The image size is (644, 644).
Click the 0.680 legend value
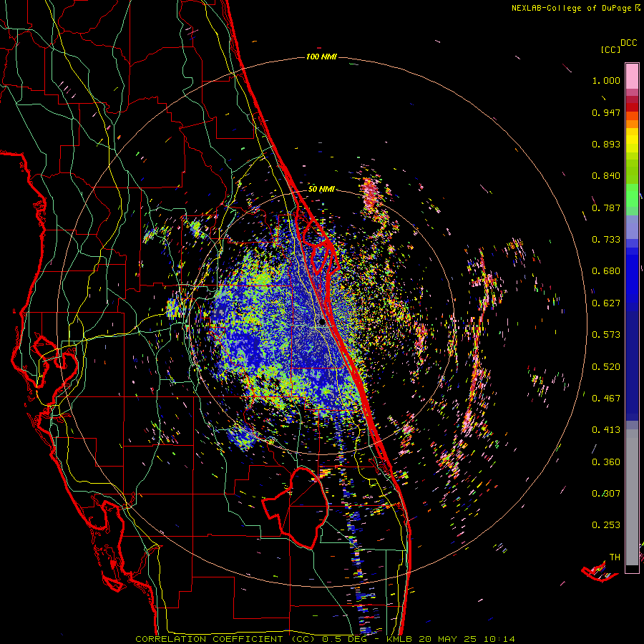606,271
